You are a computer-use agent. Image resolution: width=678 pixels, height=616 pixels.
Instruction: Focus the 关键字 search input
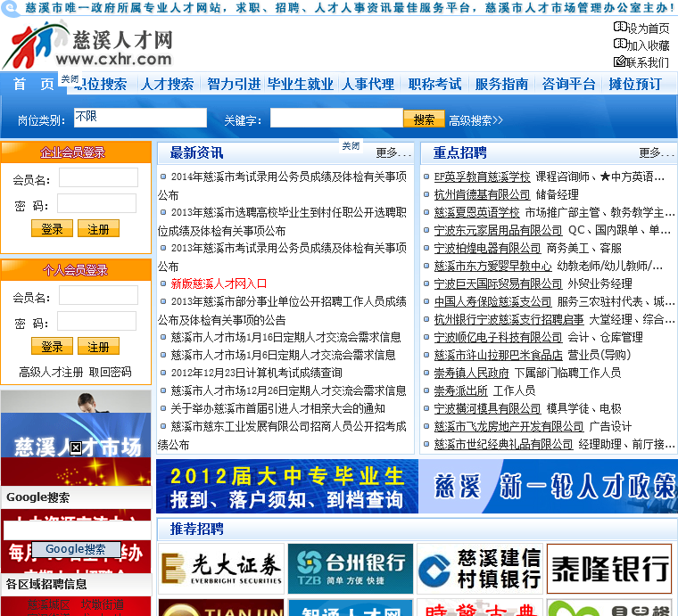point(336,118)
